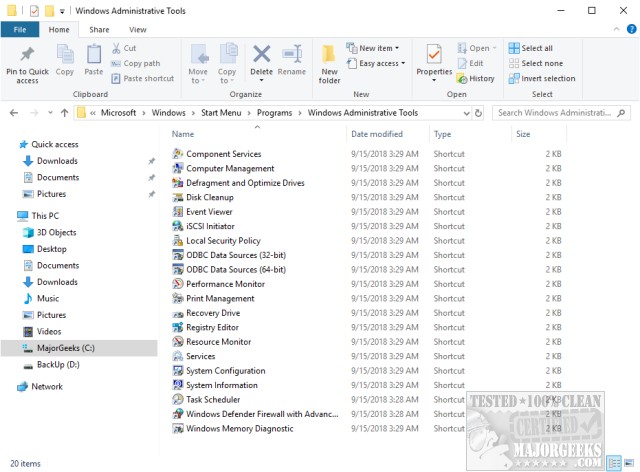Select the Disk Cleanup shortcut icon
This screenshot has width=640, height=472.
coord(178,197)
